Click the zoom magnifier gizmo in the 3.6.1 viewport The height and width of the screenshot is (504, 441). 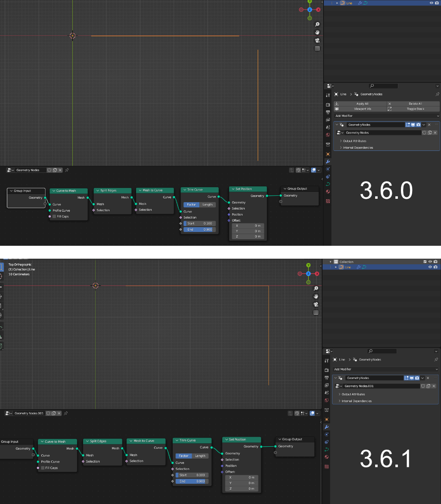[316, 288]
